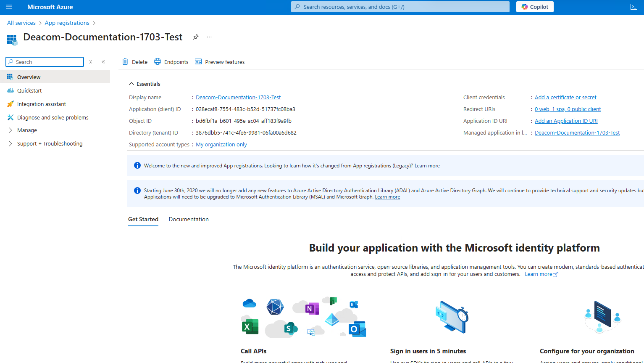Click the Application (client) ID value
This screenshot has height=363, width=644.
point(245,109)
